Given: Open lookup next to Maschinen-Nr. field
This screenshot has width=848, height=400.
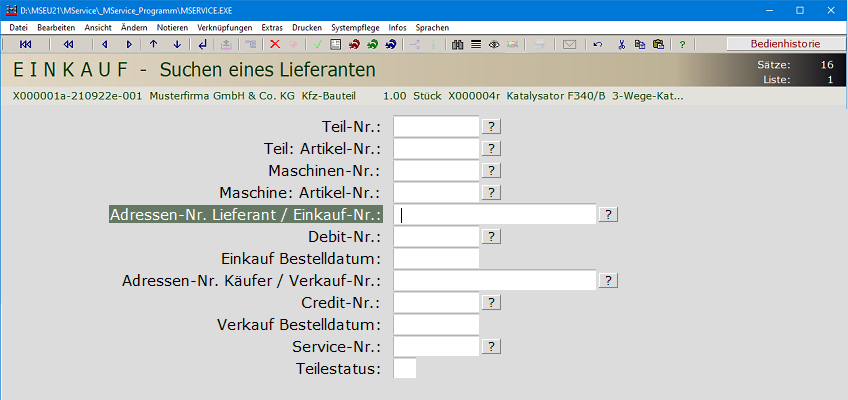Looking at the screenshot, I should click(491, 170).
